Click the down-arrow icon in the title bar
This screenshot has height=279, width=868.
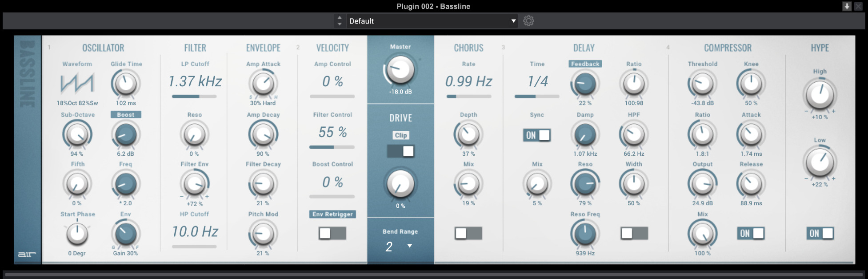[x=847, y=6]
